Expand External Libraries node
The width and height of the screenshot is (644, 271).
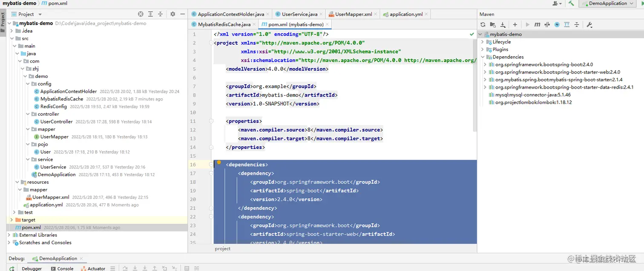(9, 235)
